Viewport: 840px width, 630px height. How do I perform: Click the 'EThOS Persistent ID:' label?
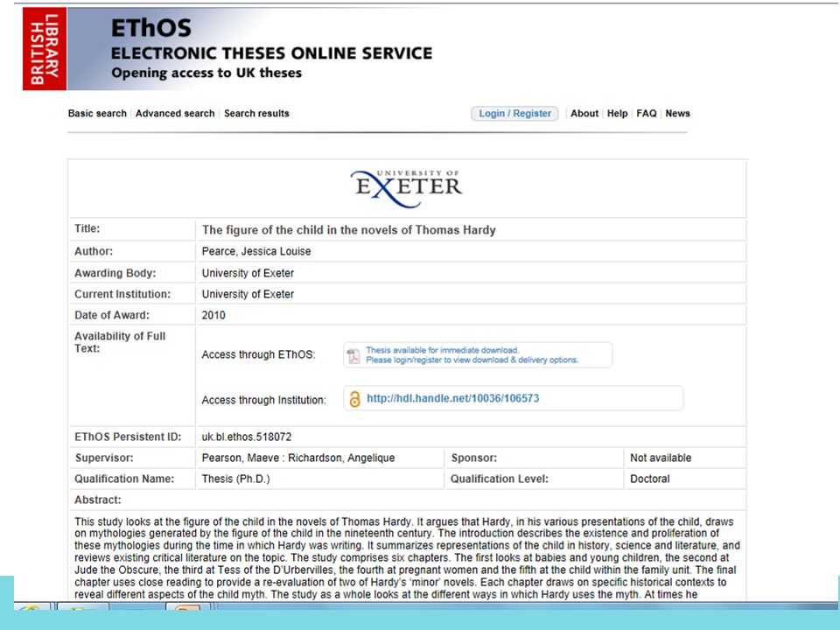point(128,437)
